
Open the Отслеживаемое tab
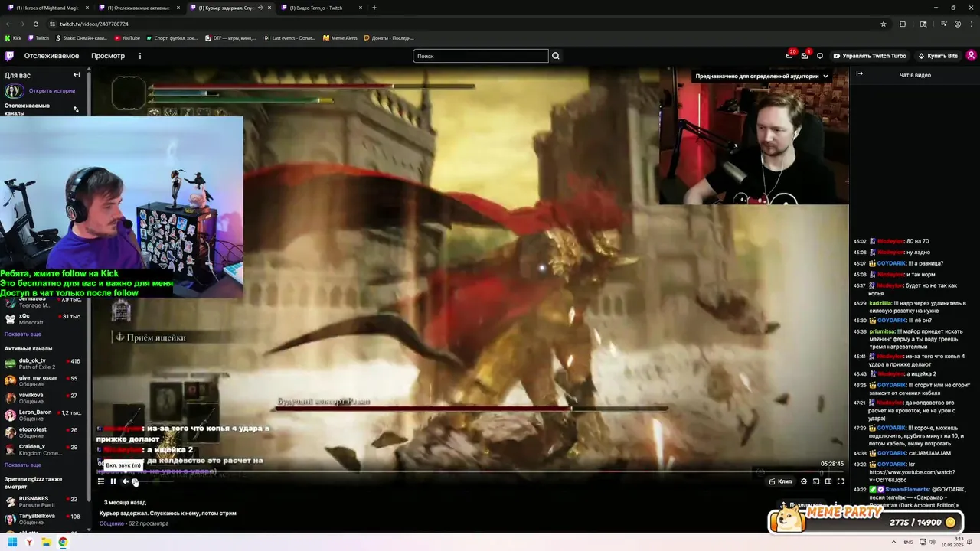pos(51,56)
